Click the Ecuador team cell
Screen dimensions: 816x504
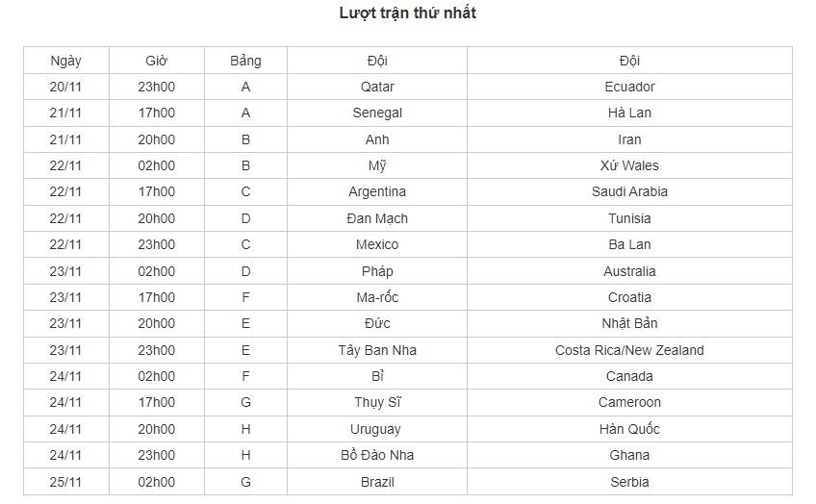(629, 87)
